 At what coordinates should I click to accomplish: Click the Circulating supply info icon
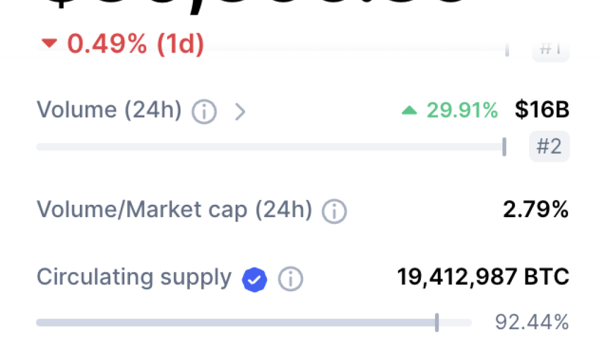[x=291, y=278]
